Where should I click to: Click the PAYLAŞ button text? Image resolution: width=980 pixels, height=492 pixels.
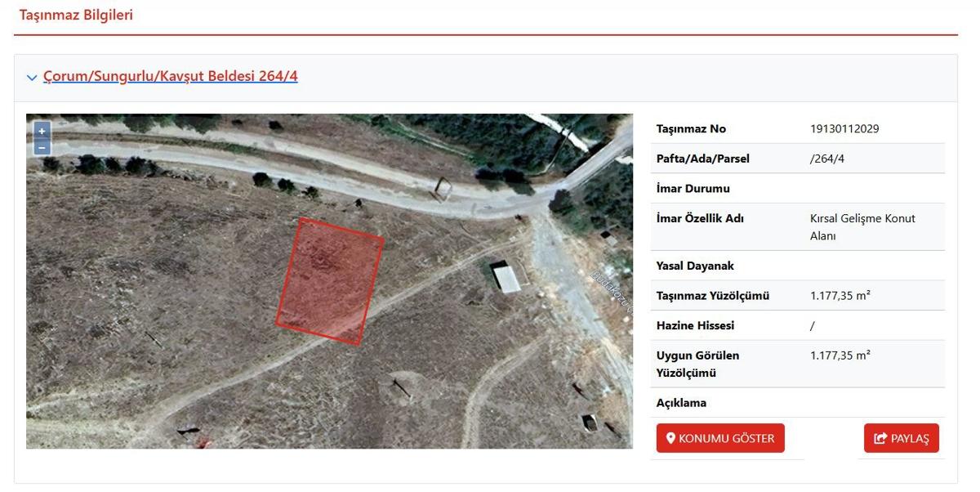pyautogui.click(x=910, y=439)
